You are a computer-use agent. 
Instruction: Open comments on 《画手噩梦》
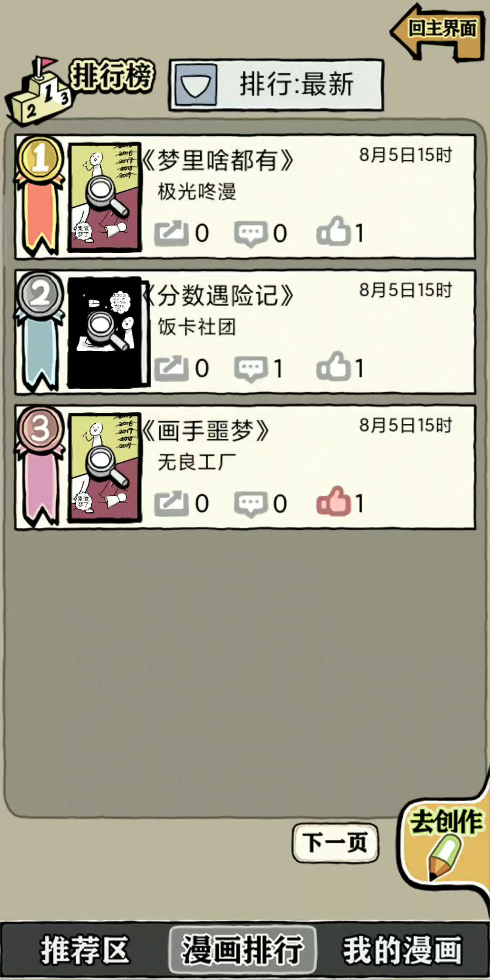pos(250,504)
